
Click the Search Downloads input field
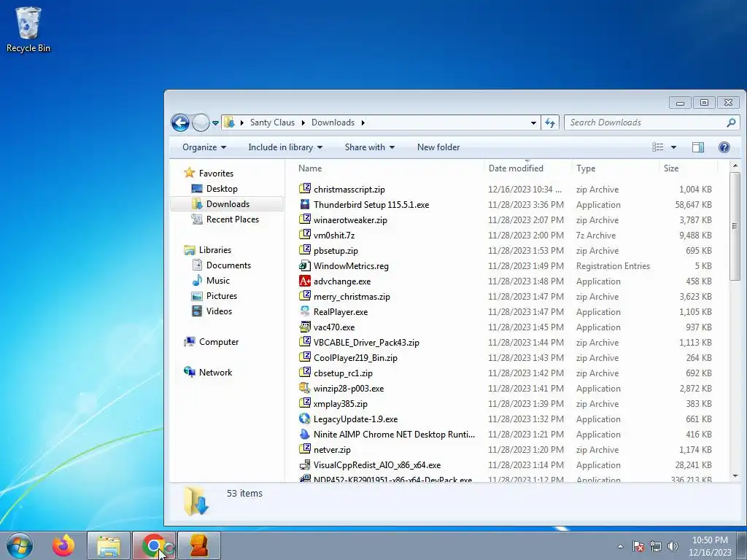tap(651, 122)
